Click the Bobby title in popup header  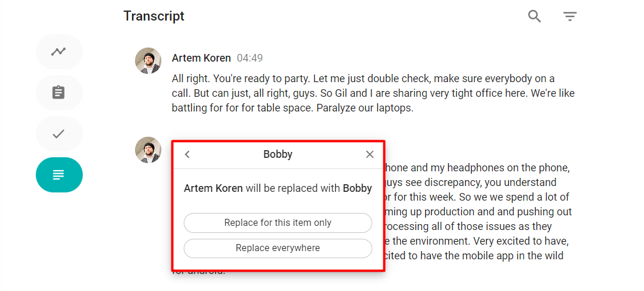(x=278, y=154)
